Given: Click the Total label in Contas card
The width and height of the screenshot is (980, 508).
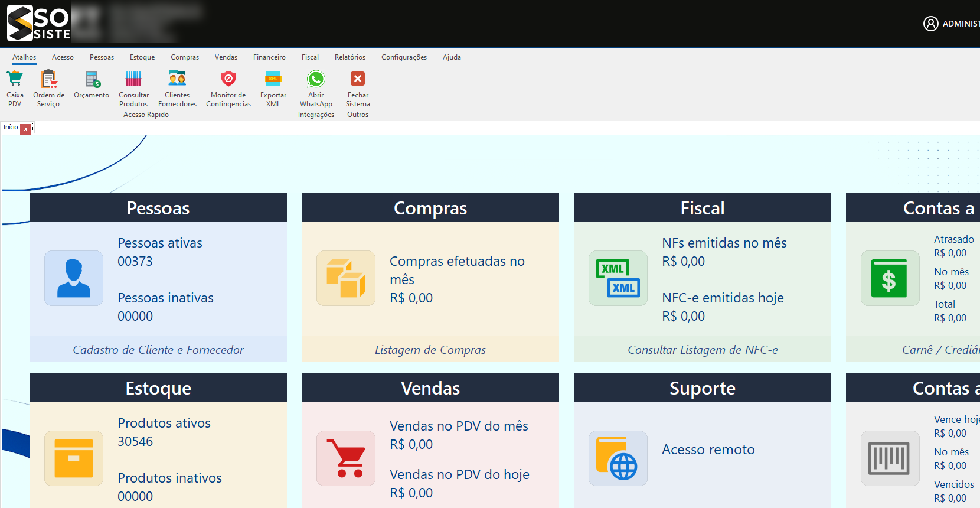Looking at the screenshot, I should pos(945,304).
